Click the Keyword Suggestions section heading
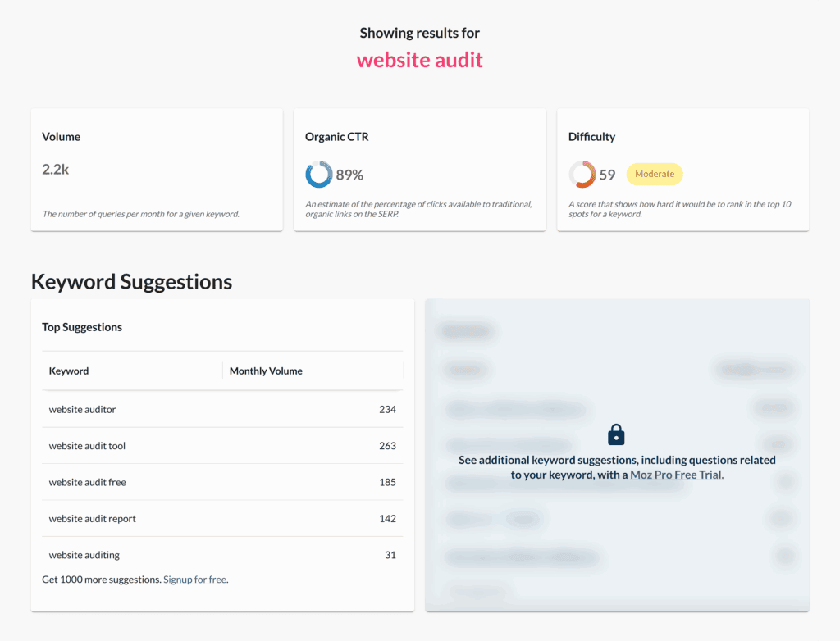The height and width of the screenshot is (641, 840). pos(131,282)
